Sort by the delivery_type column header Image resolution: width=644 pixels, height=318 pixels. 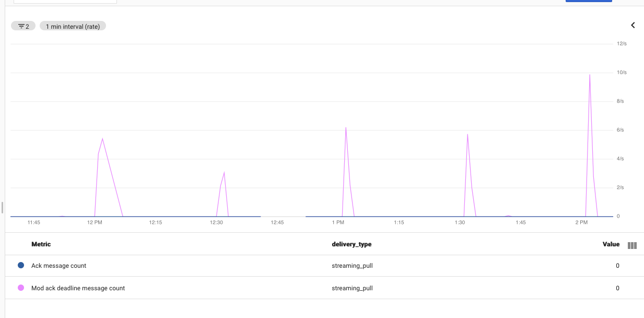pyautogui.click(x=352, y=244)
